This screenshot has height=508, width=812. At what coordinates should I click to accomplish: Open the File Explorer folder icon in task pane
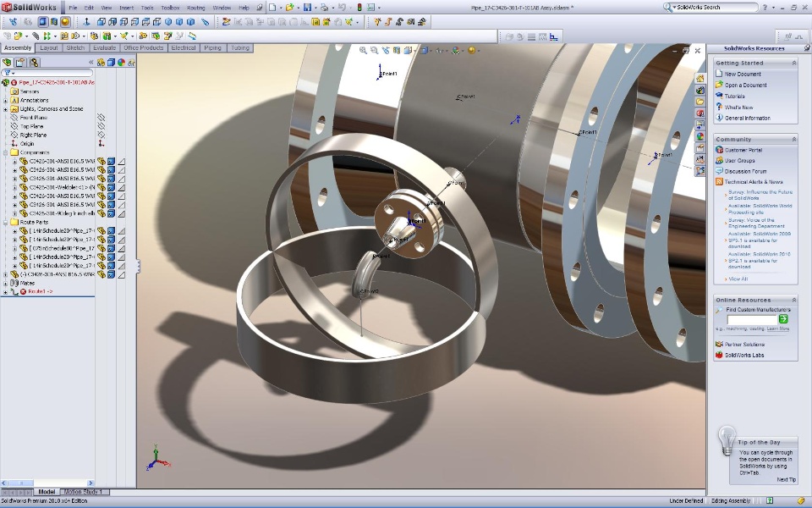[x=700, y=102]
